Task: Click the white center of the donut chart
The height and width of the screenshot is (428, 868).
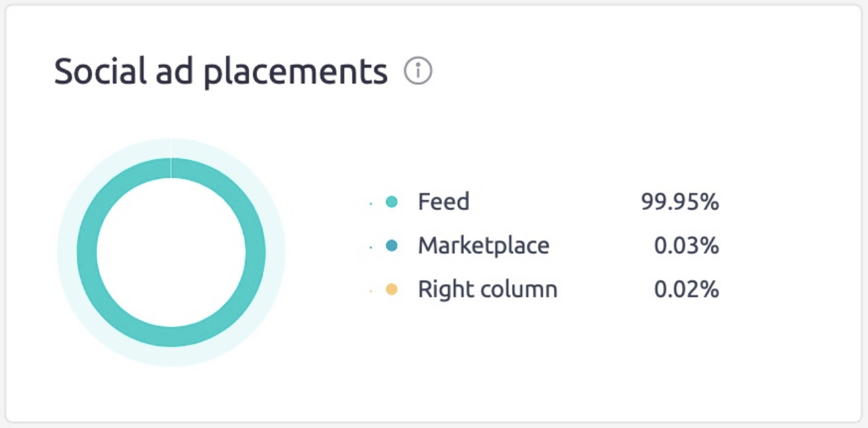Action: (x=171, y=252)
